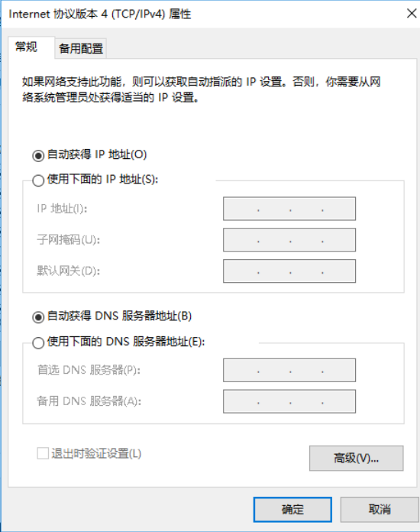Image resolution: width=420 pixels, height=532 pixels.
Task: Tick the 退出时验证设置 checkbox
Action: (43, 453)
